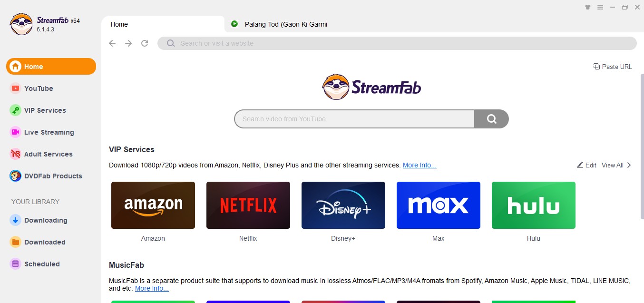
Task: Click the DVDFab Products mascot icon
Action: click(x=16, y=176)
